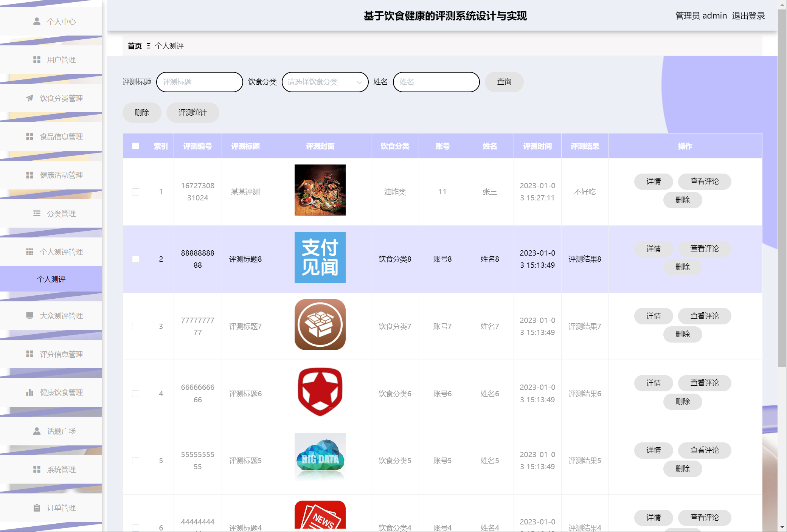The height and width of the screenshot is (532, 787).
Task: Click the grid icon next to 用户管理
Action: 37,60
